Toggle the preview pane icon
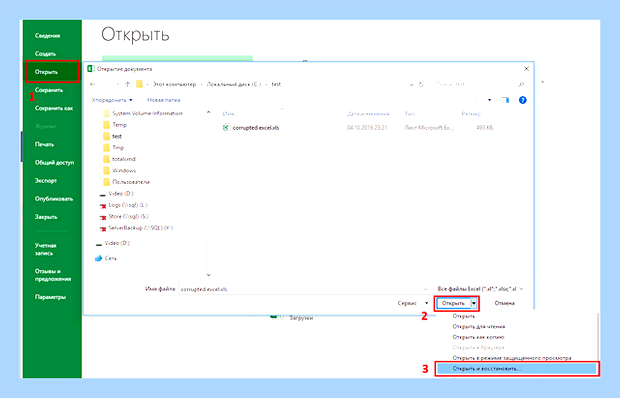 coord(505,100)
